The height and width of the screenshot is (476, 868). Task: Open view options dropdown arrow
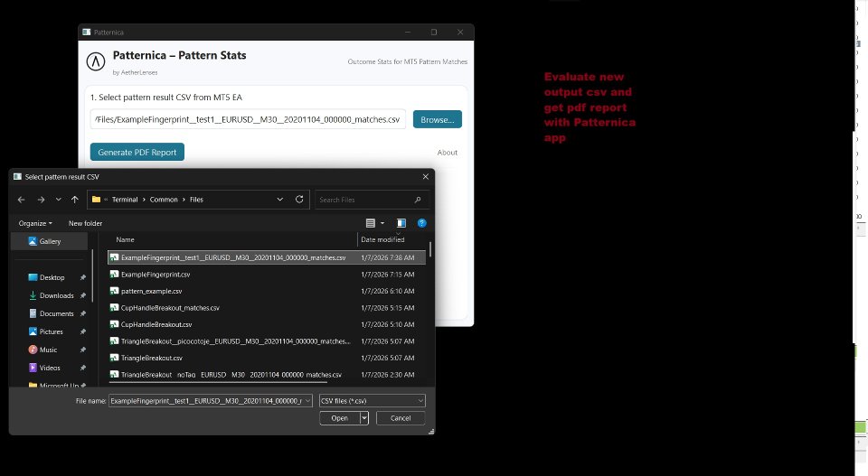tap(382, 223)
